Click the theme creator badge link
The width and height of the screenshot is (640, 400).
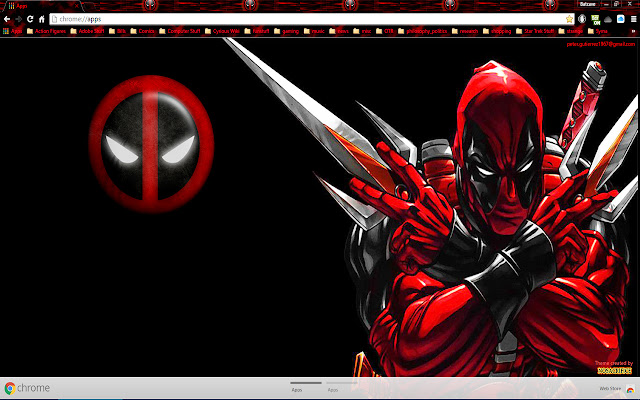pyautogui.click(x=614, y=371)
